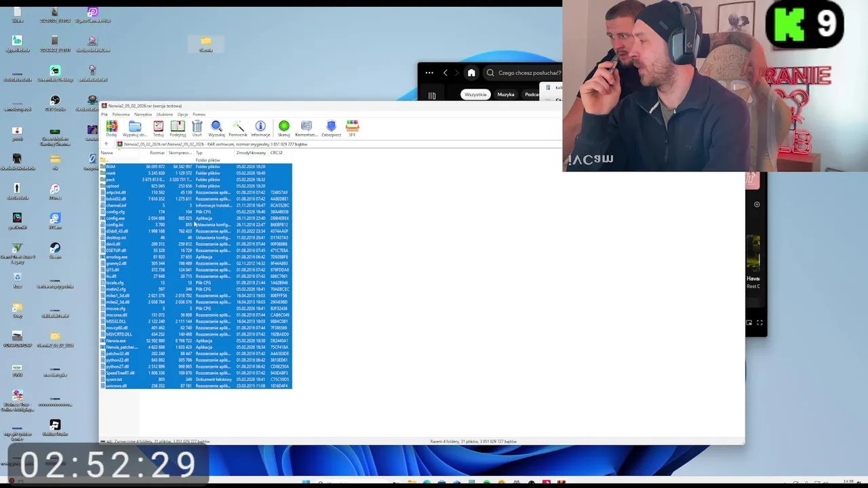Select the pack folder row

tap(196, 180)
